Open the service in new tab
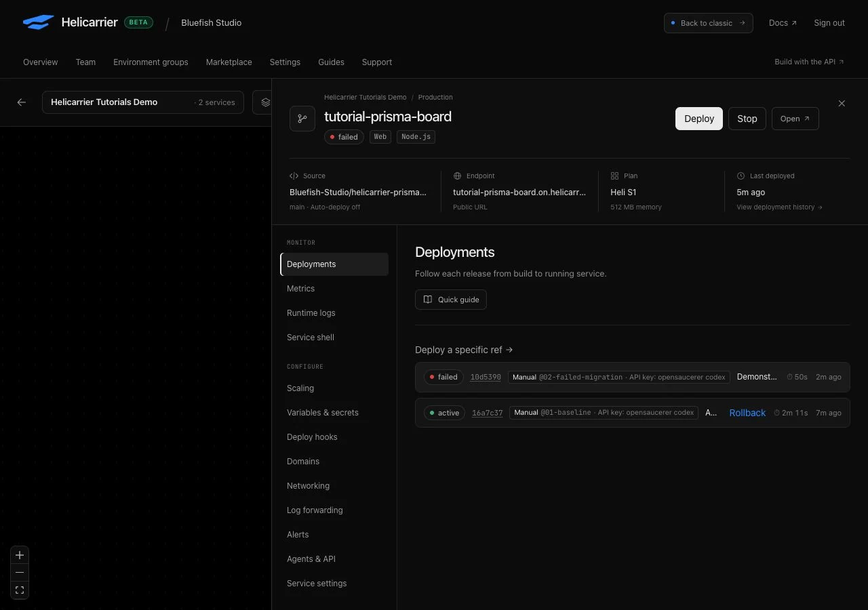The width and height of the screenshot is (868, 610). (795, 119)
